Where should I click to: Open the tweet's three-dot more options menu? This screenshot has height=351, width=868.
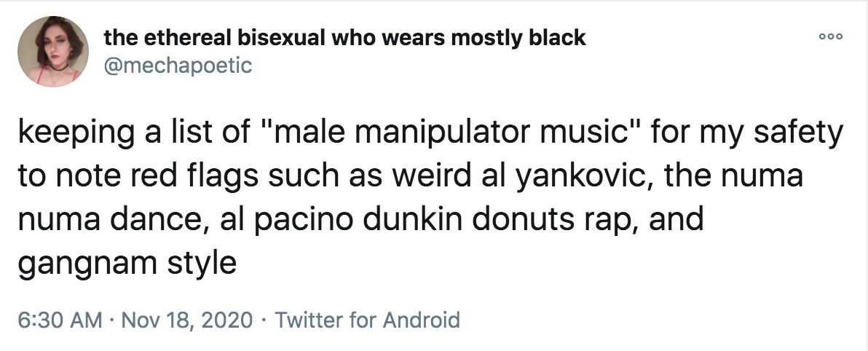[x=831, y=36]
